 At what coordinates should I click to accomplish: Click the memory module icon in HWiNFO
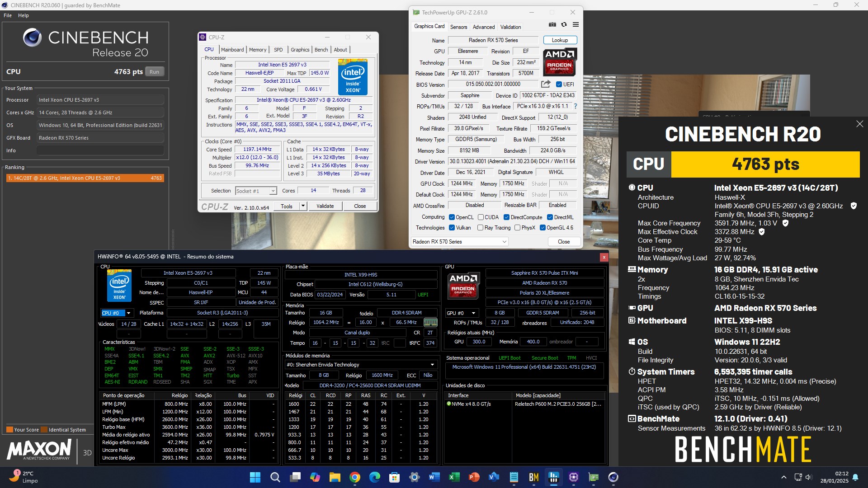pos(430,322)
